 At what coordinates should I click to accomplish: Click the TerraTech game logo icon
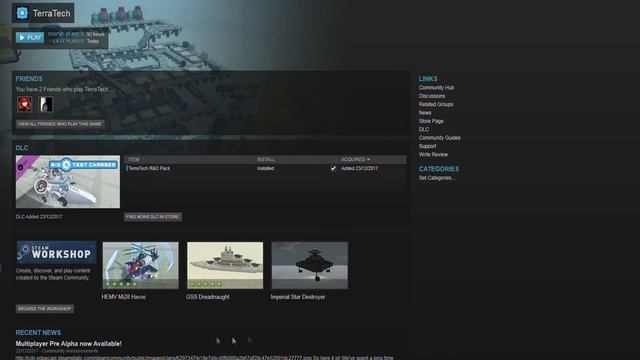(x=22, y=13)
